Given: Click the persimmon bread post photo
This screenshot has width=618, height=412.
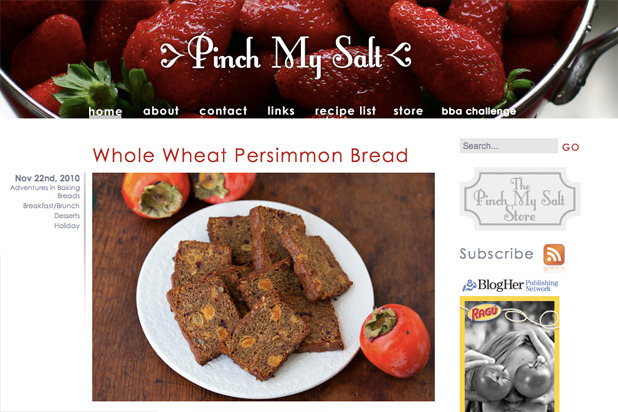Looking at the screenshot, I should pos(264,287).
